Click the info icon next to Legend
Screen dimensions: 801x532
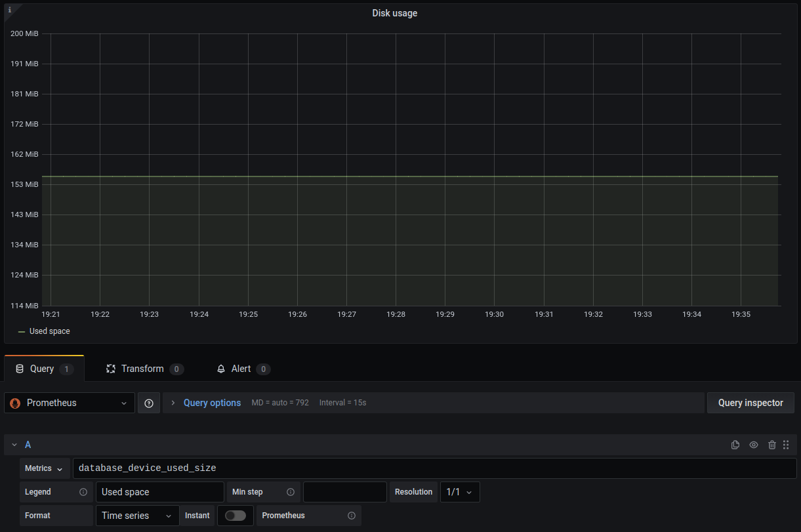[x=83, y=492]
